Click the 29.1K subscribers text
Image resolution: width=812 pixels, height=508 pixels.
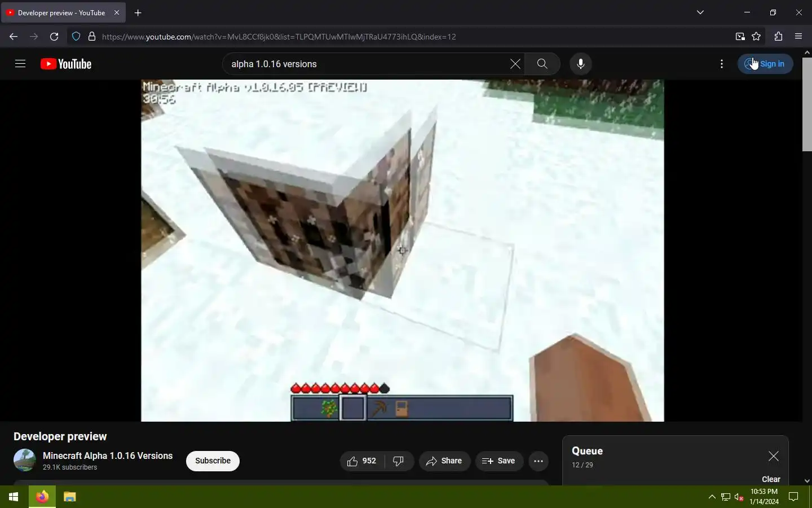tap(70, 467)
